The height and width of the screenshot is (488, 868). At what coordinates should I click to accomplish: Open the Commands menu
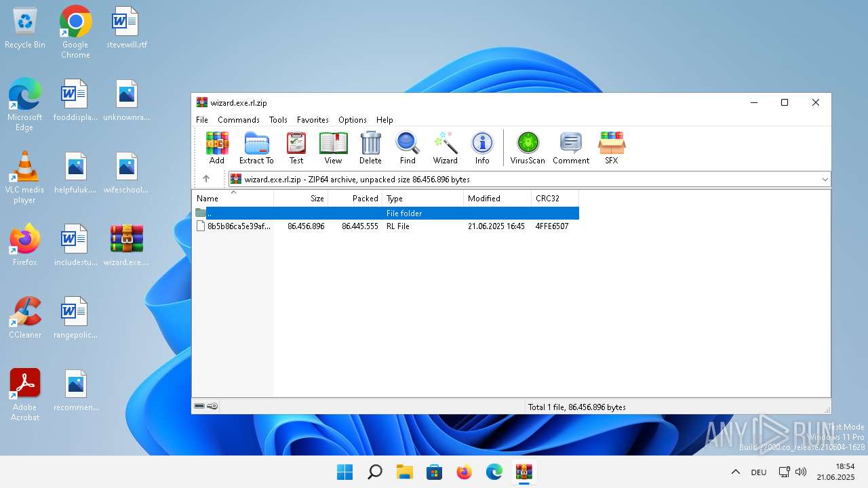pyautogui.click(x=239, y=119)
